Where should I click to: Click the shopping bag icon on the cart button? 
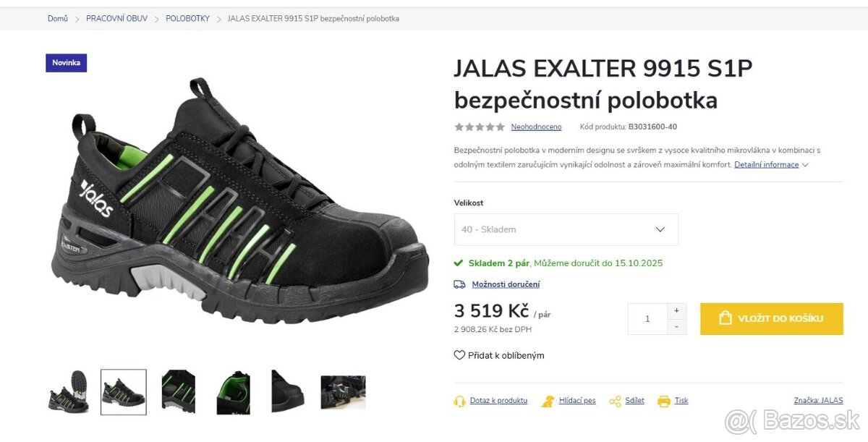726,318
